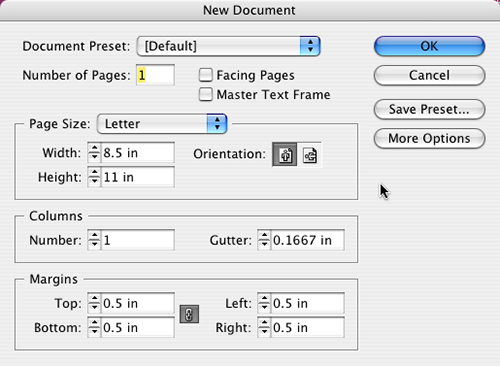The image size is (500, 366).
Task: Select landscape orientation icon
Action: [310, 155]
